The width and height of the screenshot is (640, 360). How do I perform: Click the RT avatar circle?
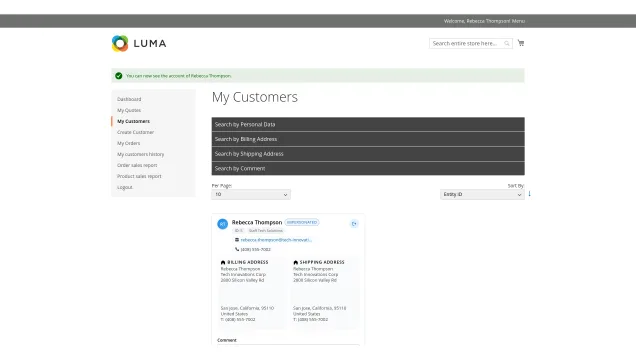click(222, 224)
